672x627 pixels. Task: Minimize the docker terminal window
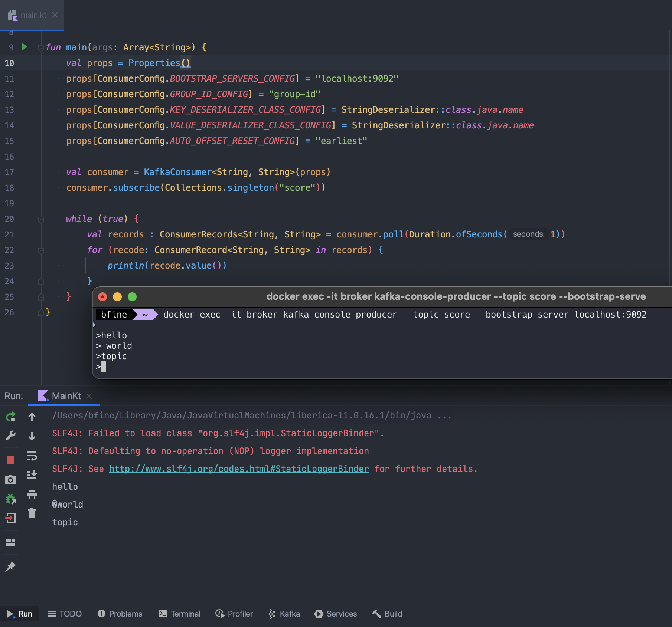click(117, 297)
